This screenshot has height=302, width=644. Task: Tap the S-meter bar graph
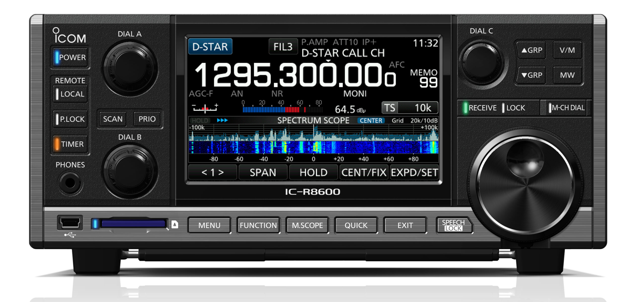click(x=283, y=107)
